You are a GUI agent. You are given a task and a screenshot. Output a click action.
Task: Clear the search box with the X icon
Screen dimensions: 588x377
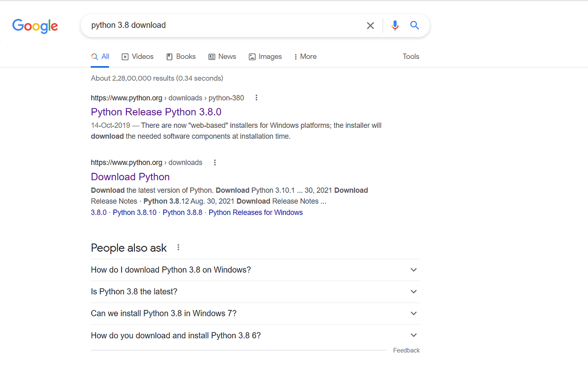370,25
